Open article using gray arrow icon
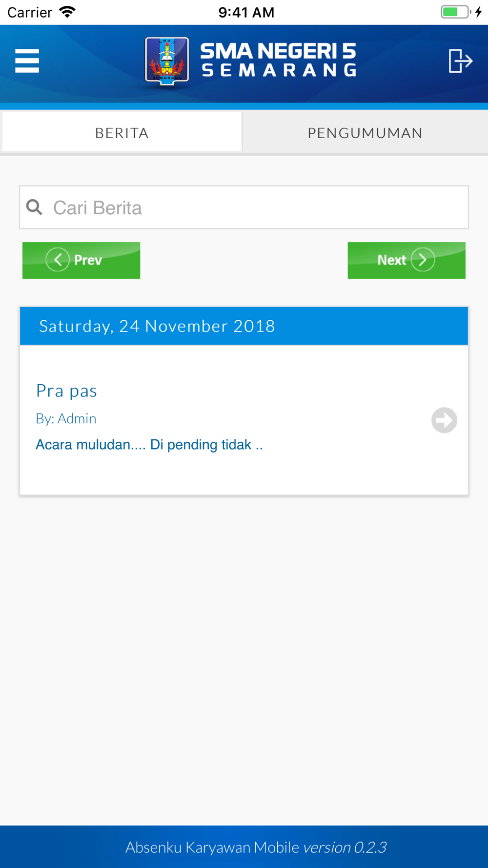The height and width of the screenshot is (868, 488). pyautogui.click(x=444, y=420)
